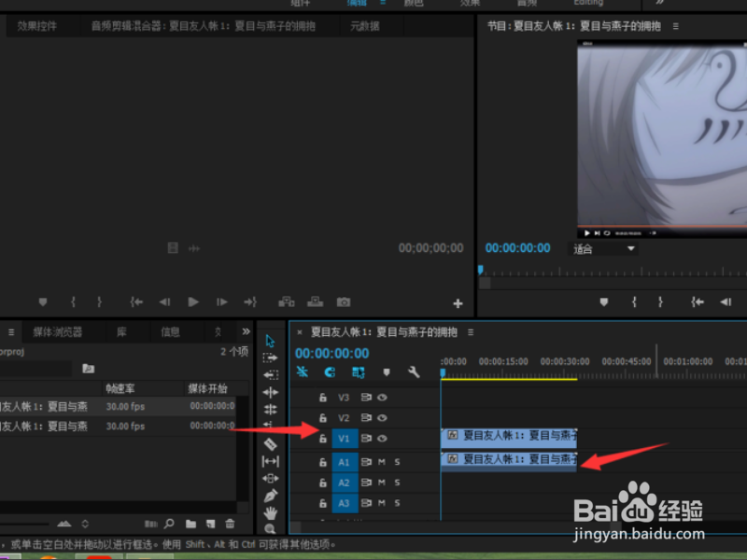
Task: Select the Pen tool
Action: [271, 496]
